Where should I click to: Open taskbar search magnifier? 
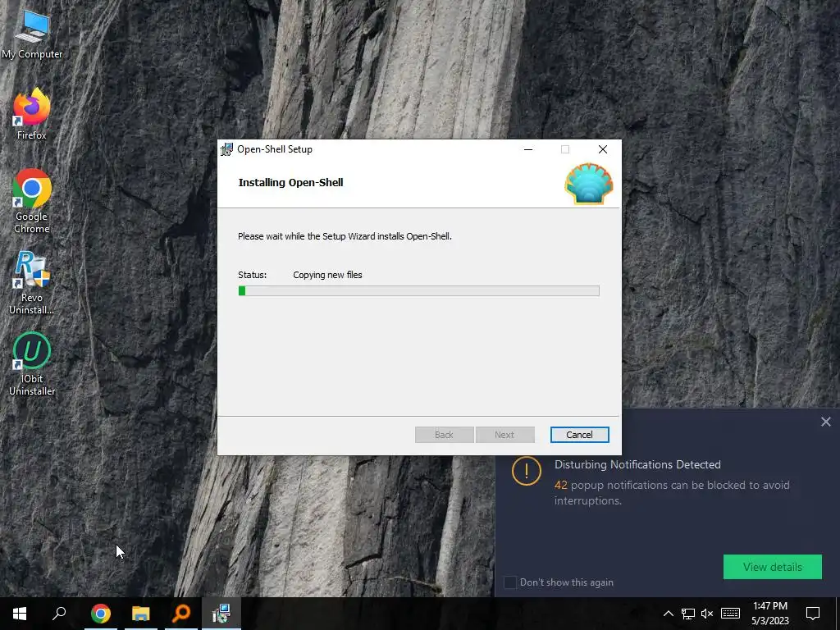click(59, 614)
